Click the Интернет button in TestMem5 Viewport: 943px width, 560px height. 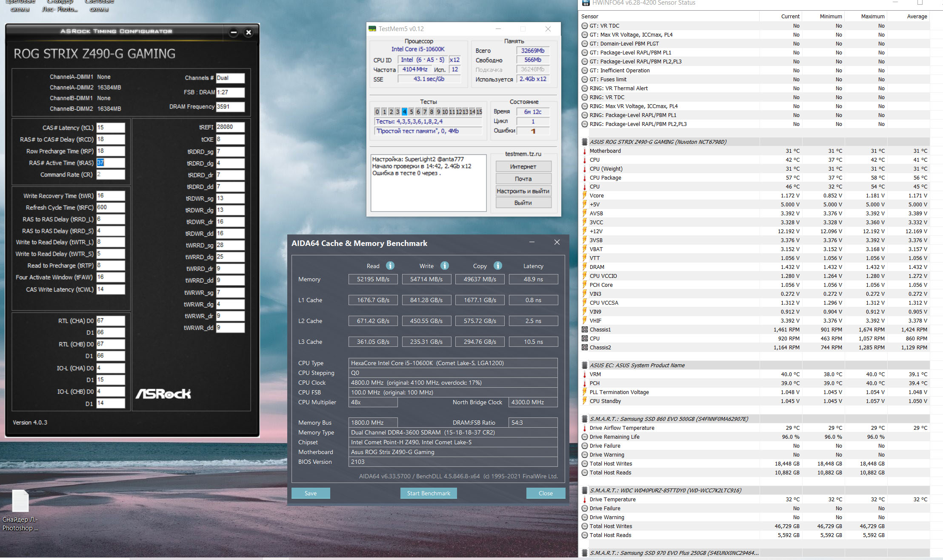523,166
